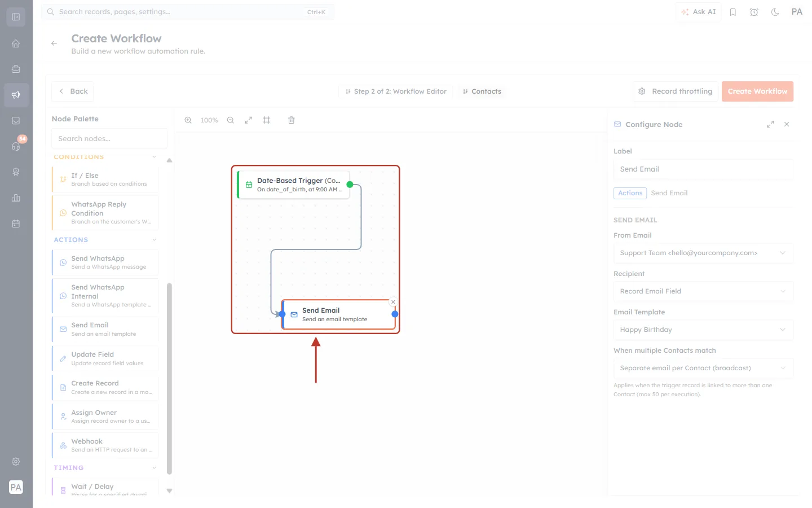The height and width of the screenshot is (508, 812).
Task: Click the Label text field
Action: click(x=703, y=169)
